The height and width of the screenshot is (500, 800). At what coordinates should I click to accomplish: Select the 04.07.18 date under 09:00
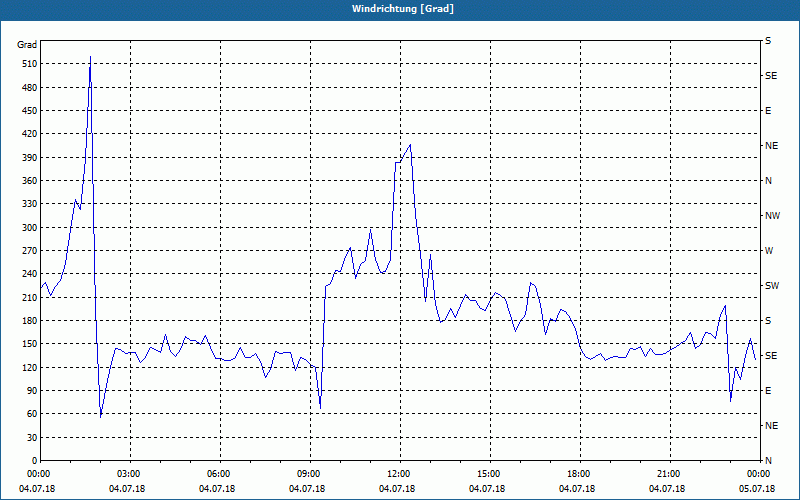click(x=307, y=489)
